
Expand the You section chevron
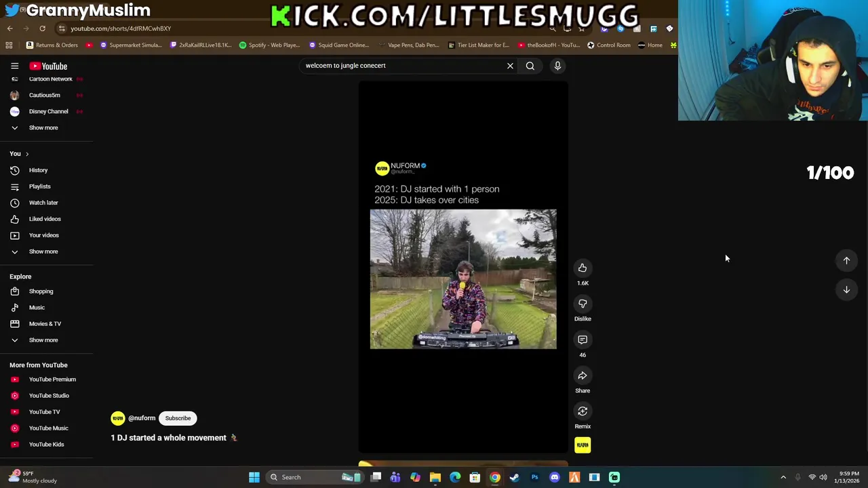coord(27,154)
